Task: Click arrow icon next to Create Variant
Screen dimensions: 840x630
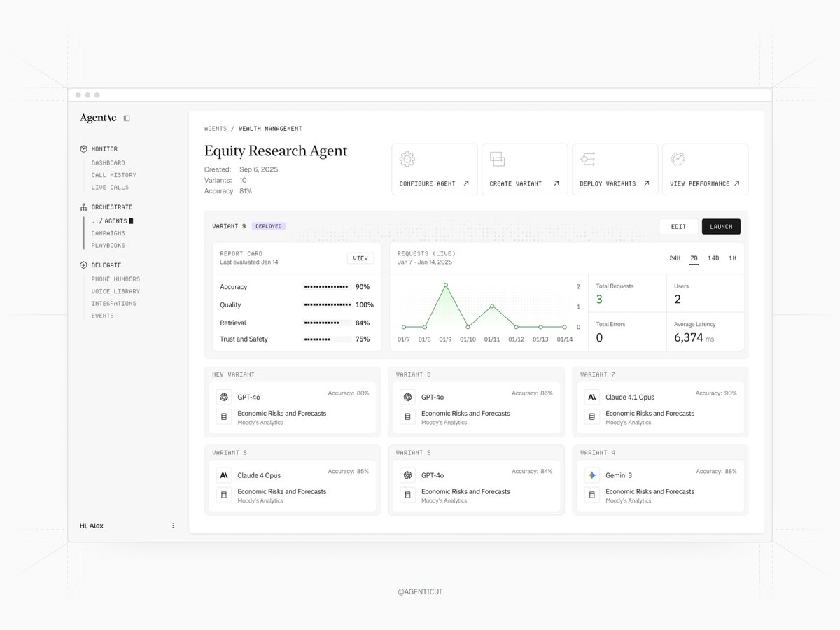Action: (x=556, y=183)
